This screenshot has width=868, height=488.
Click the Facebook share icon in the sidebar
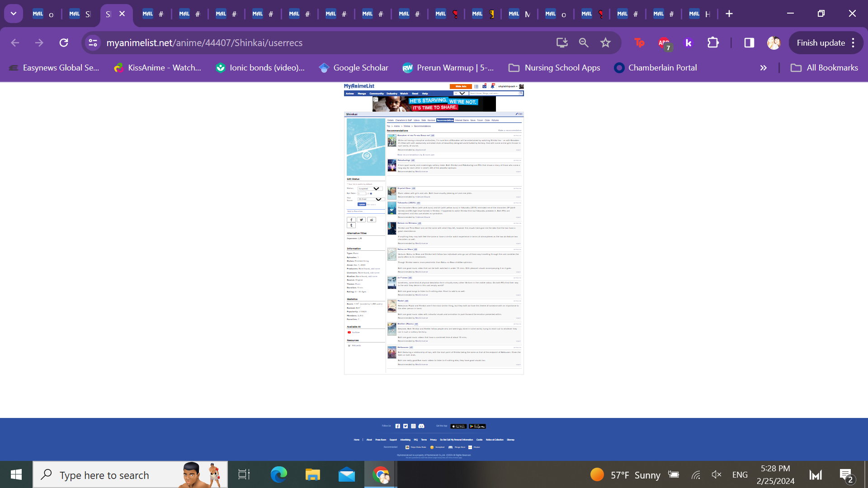pyautogui.click(x=351, y=220)
